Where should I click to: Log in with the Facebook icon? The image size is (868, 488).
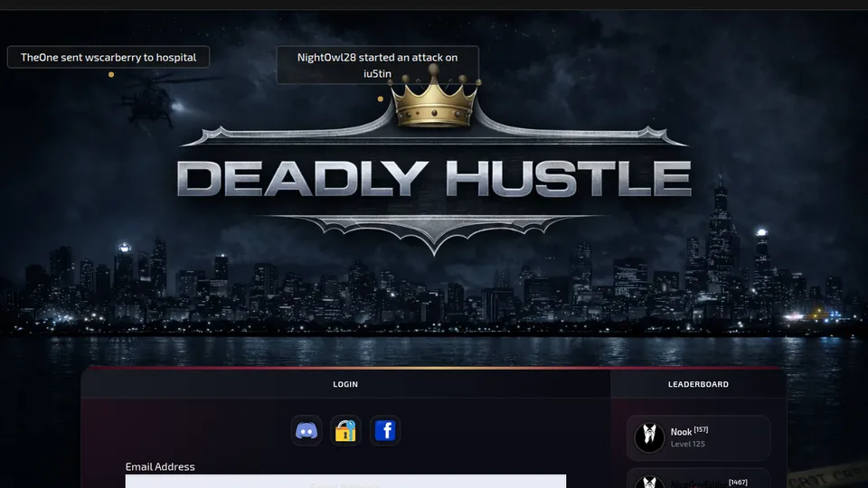(385, 430)
